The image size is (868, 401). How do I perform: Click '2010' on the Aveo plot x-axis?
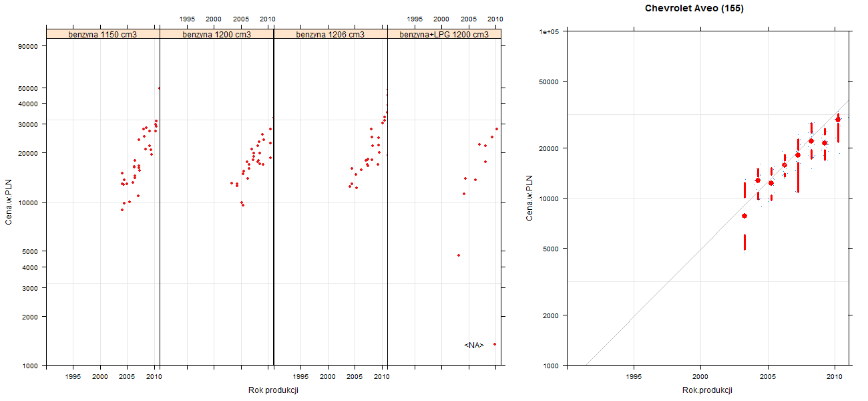pos(835,377)
